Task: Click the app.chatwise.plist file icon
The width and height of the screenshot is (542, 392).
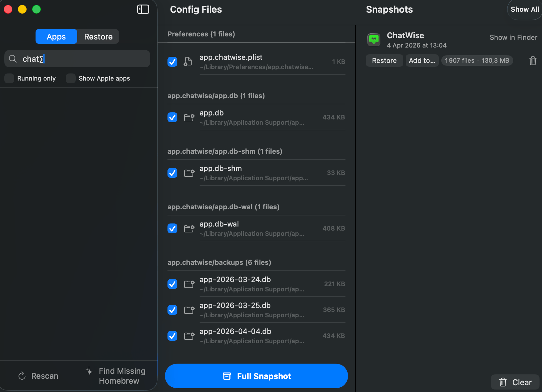Action: point(188,62)
